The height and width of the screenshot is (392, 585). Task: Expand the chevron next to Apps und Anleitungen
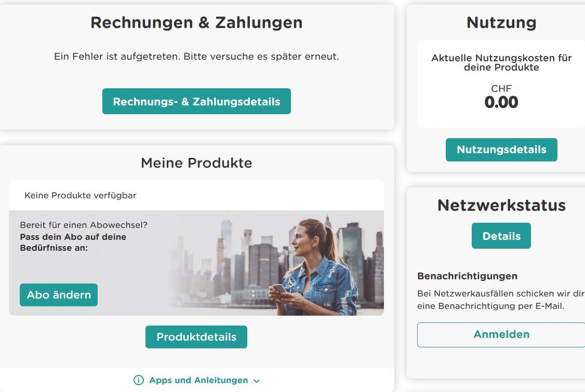257,381
